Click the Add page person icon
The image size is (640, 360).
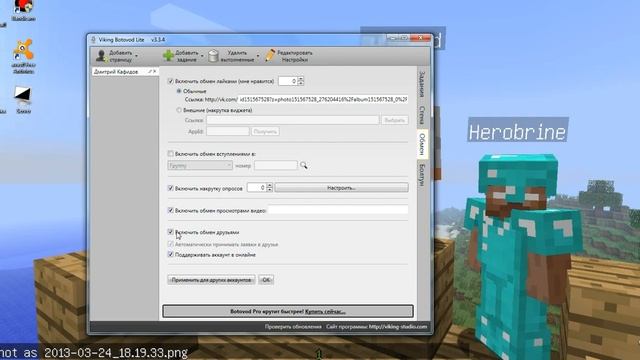(101, 55)
